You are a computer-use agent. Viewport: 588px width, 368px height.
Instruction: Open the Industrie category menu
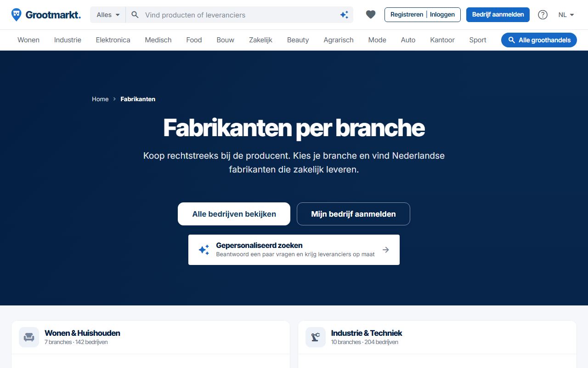point(68,40)
